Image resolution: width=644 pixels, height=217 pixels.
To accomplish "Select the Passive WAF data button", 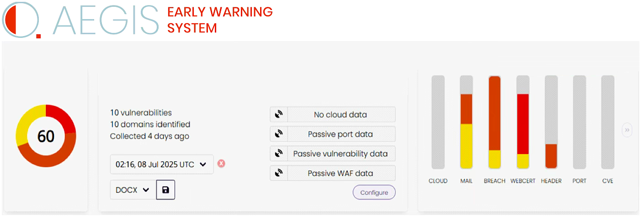I will pos(341,174).
